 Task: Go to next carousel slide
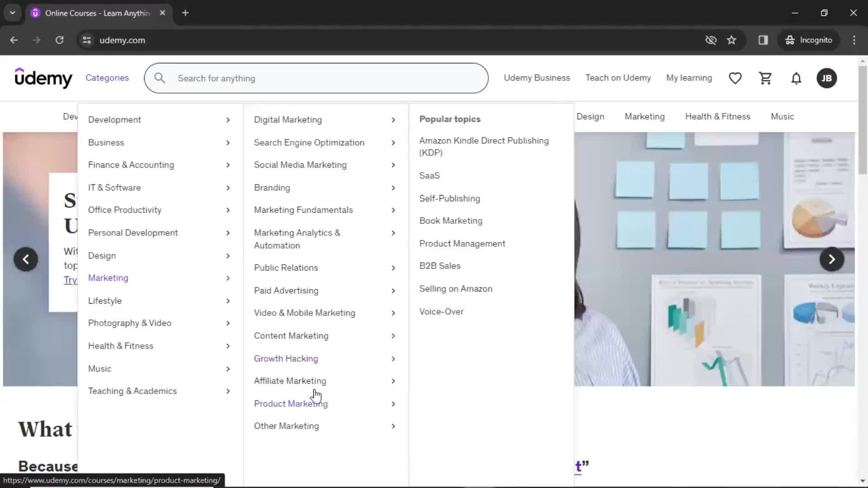[832, 259]
